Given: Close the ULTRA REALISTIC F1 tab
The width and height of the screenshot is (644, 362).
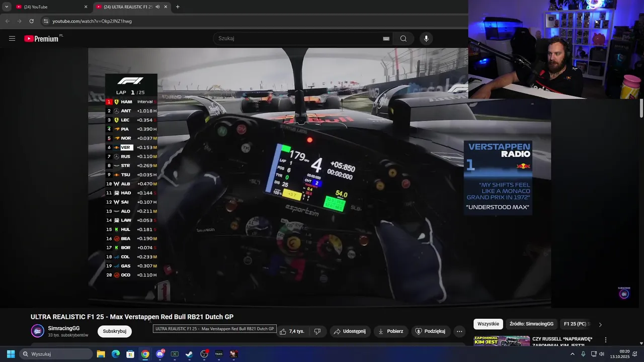Looking at the screenshot, I should pos(166,7).
